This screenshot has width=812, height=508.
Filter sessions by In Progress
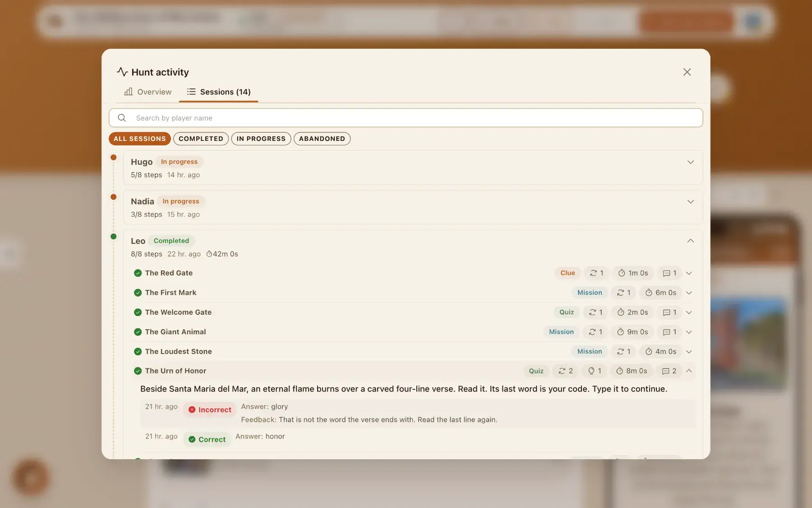point(261,139)
